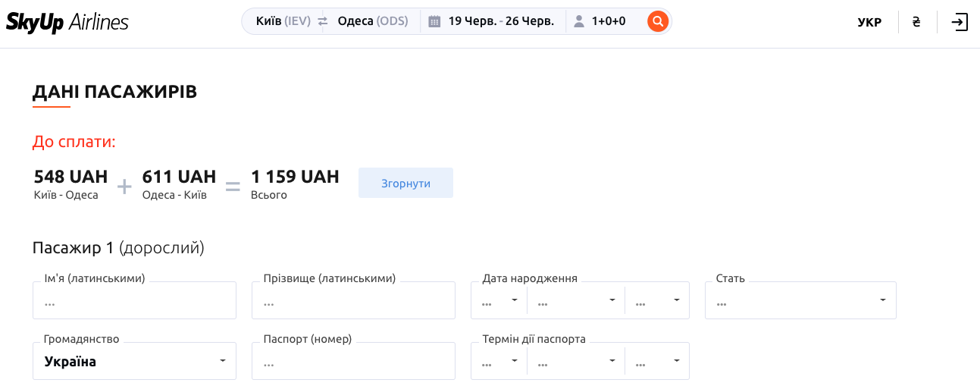Click the hryvnia currency symbol

pos(916,22)
